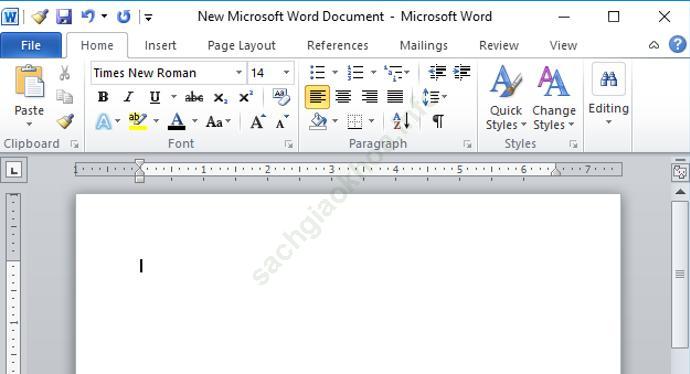Open the Quick Styles gallery

pyautogui.click(x=506, y=98)
